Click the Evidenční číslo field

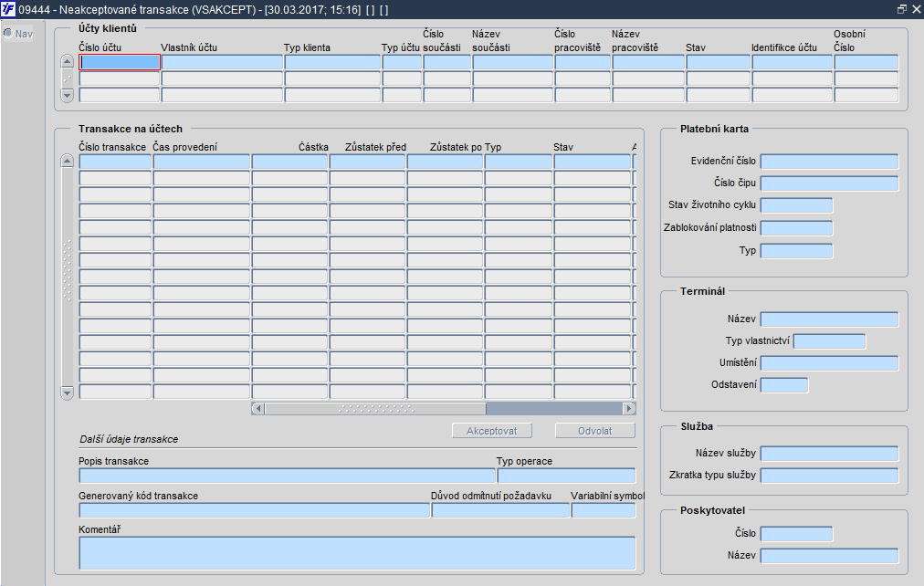[829, 162]
